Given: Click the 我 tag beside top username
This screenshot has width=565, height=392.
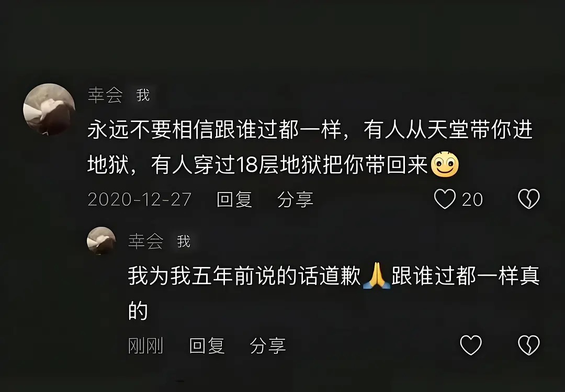Looking at the screenshot, I should [143, 95].
